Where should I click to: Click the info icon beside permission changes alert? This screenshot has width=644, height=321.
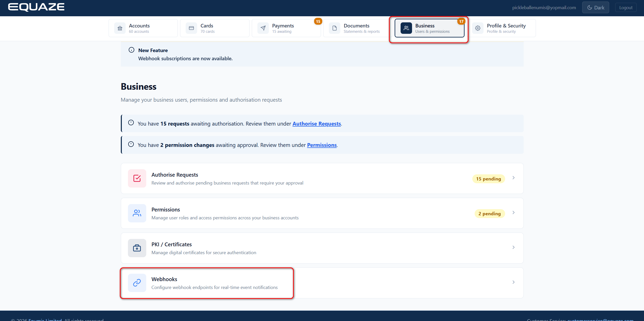[131, 144]
